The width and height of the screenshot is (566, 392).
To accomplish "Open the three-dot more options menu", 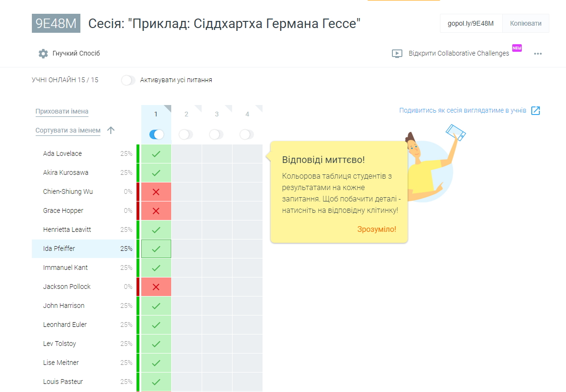I will (538, 54).
